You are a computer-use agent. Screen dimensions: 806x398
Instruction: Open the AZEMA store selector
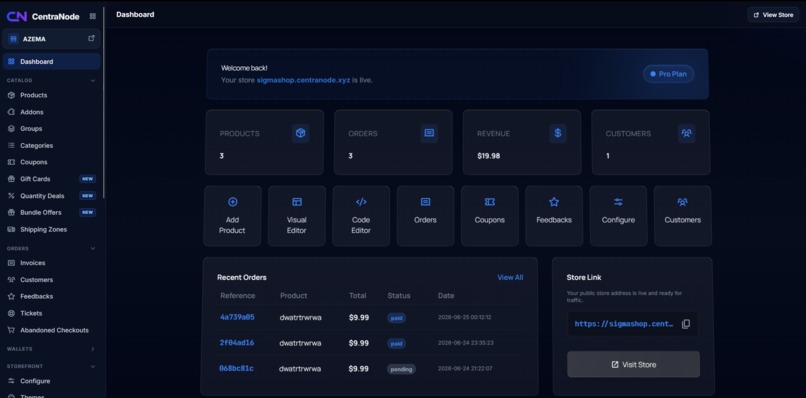pos(51,39)
